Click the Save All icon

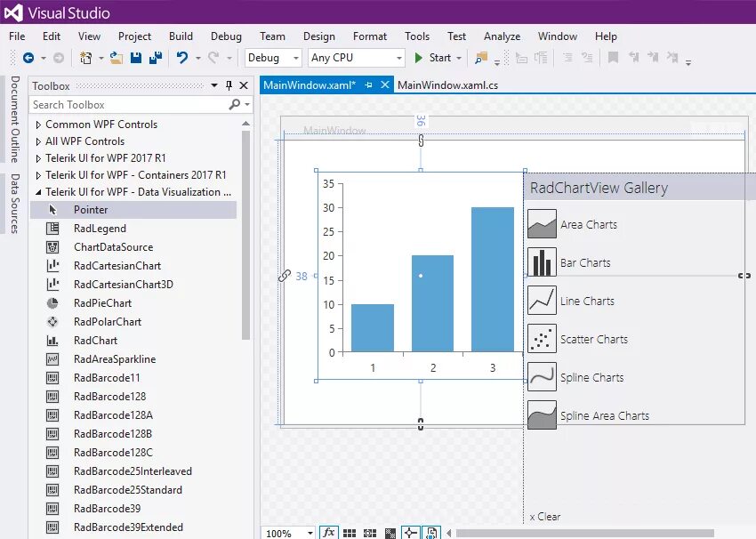(156, 58)
